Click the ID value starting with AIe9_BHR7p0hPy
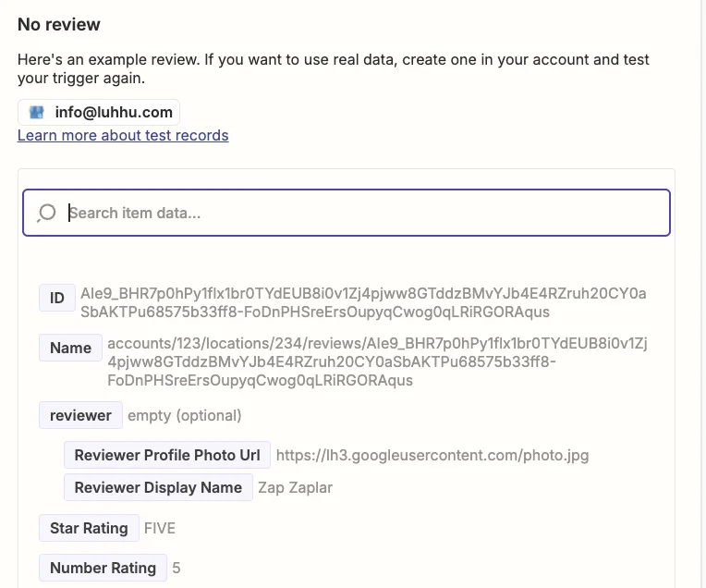The width and height of the screenshot is (706, 588). click(x=363, y=303)
